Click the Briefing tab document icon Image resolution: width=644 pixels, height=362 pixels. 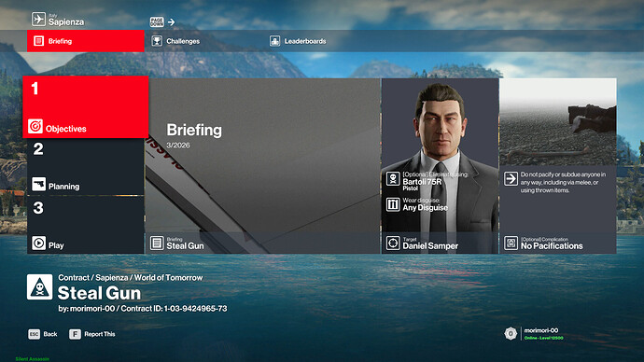click(38, 41)
